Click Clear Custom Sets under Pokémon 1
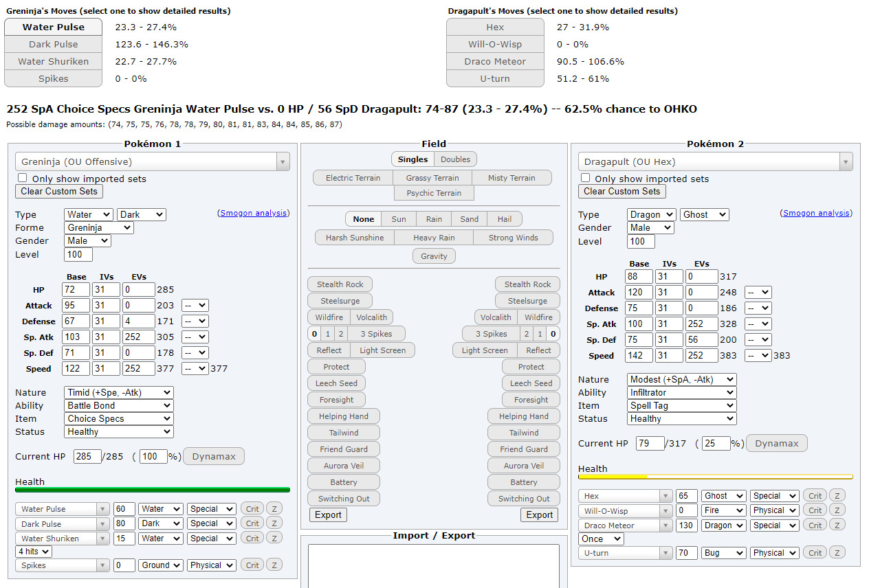Image resolution: width=869 pixels, height=588 pixels. click(x=60, y=192)
